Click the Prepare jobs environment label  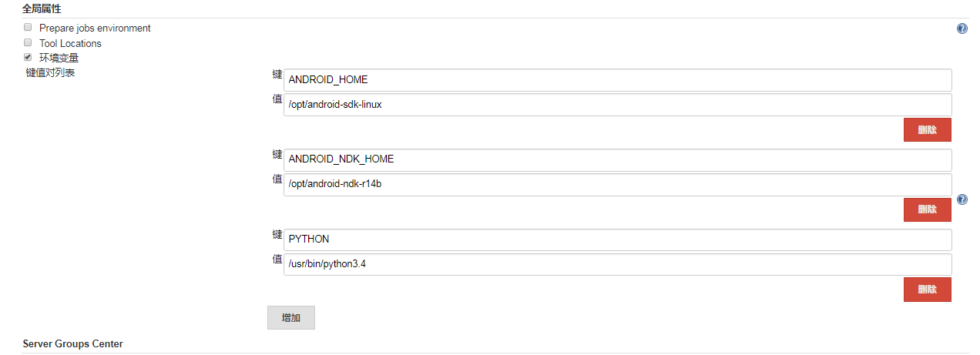point(95,28)
